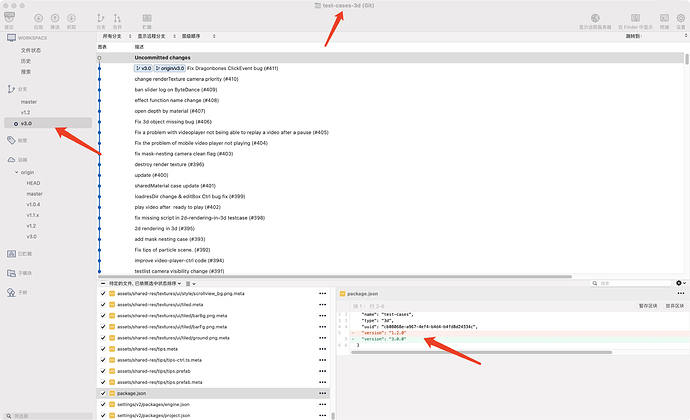
Task: Select the File Status (文件状态) sidebar item
Action: click(x=31, y=50)
